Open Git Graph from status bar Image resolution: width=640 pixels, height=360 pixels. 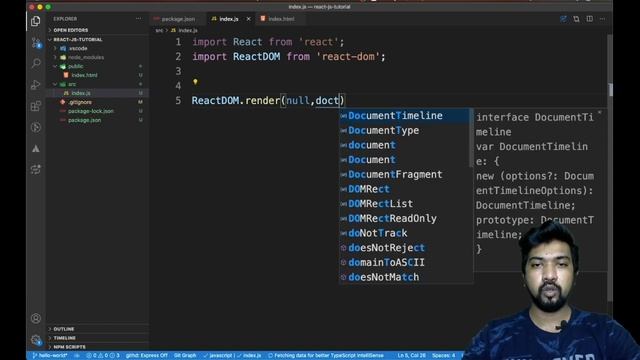point(185,356)
